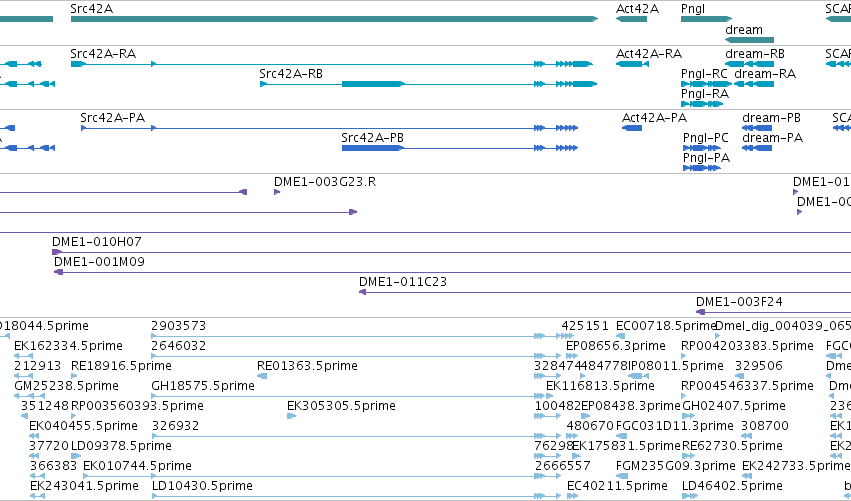
Task: Select the dream-PA label
Action: click(772, 138)
